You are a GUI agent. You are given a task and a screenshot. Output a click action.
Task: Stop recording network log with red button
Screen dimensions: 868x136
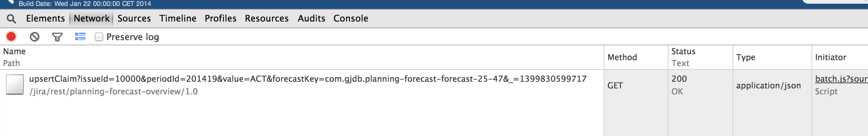[x=11, y=36]
